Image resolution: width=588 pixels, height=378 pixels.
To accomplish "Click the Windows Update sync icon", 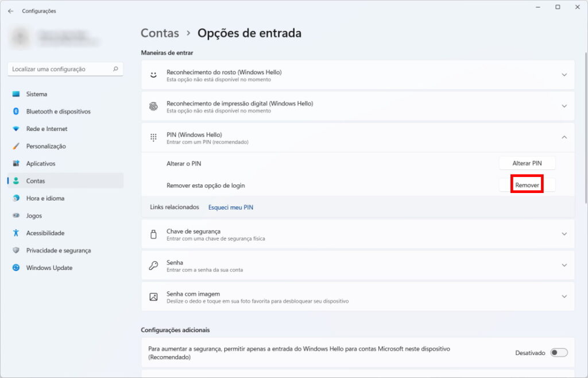I will (x=16, y=268).
